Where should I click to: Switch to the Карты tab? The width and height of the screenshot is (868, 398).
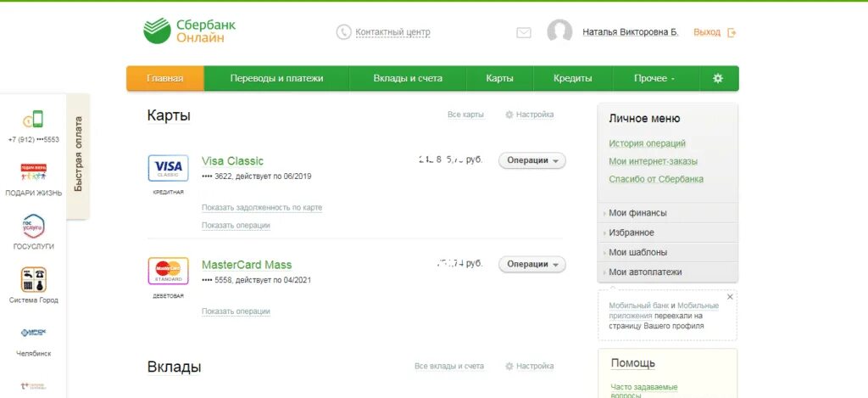pos(500,78)
